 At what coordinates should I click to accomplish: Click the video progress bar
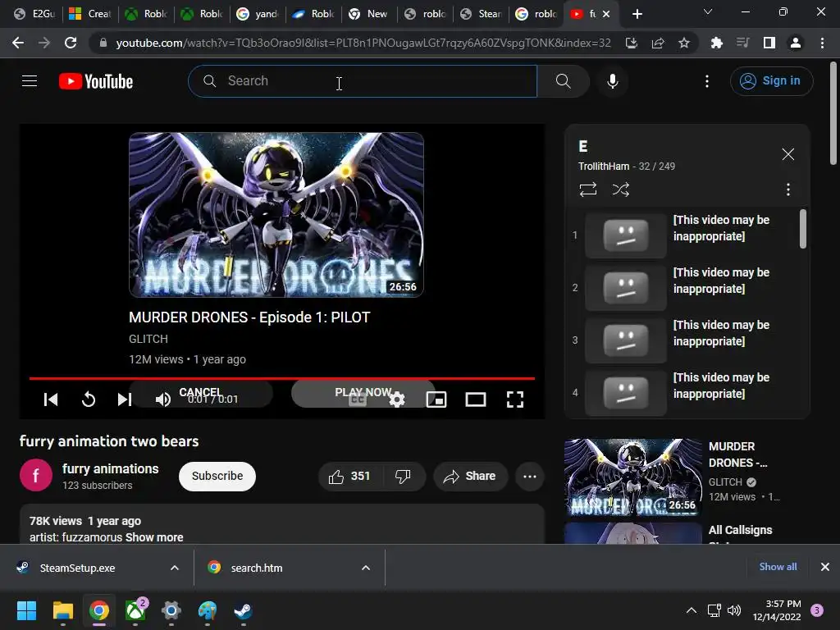click(282, 378)
